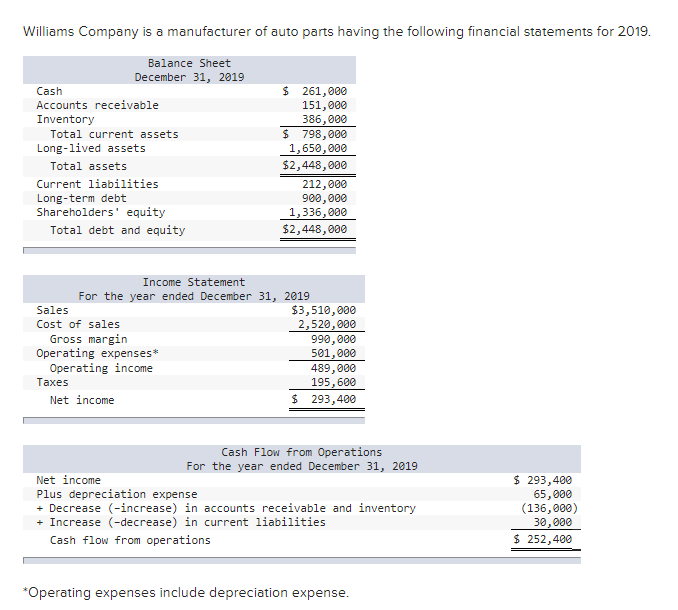Viewport: 678px width, 610px height.
Task: Click the Cash value $261,000
Action: click(314, 91)
